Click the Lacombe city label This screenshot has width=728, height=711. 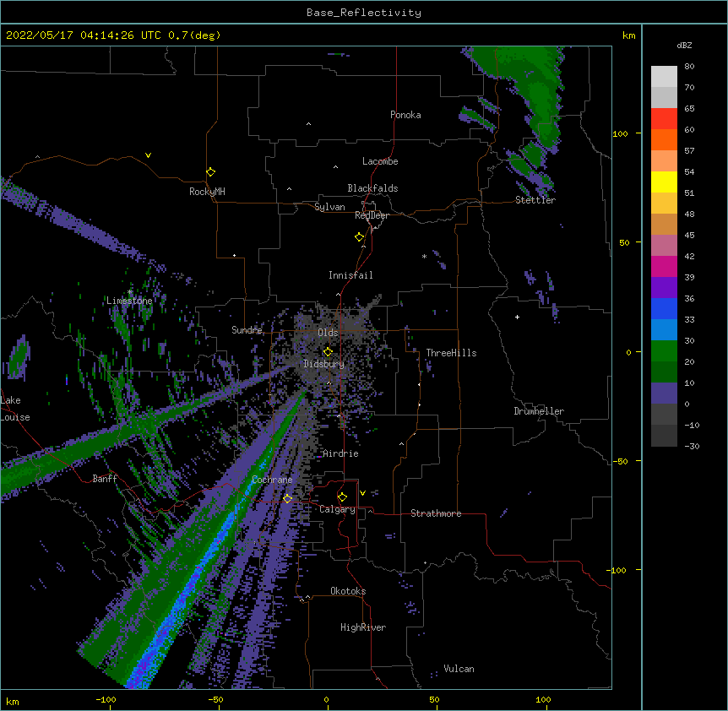coord(380,161)
